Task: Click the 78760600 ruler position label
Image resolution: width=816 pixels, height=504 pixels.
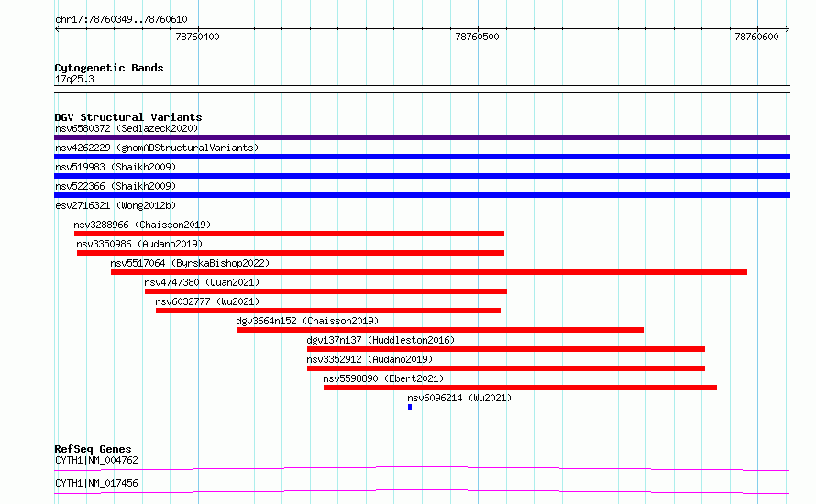Action: [756, 37]
